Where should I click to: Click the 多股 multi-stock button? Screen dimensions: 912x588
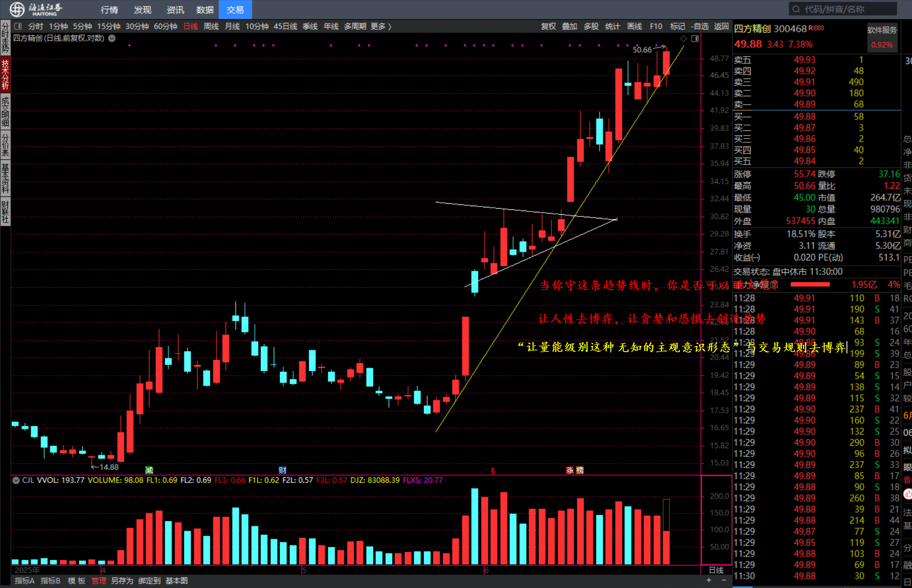click(x=591, y=26)
